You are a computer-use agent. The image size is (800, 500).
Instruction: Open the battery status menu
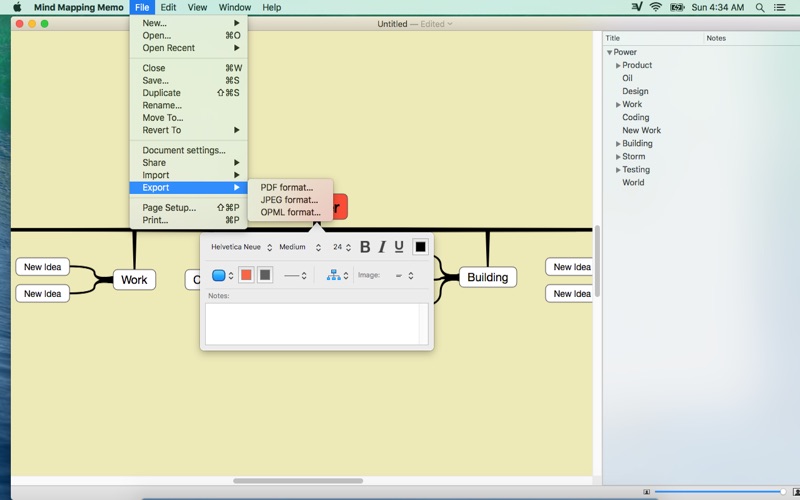pyautogui.click(x=677, y=7)
